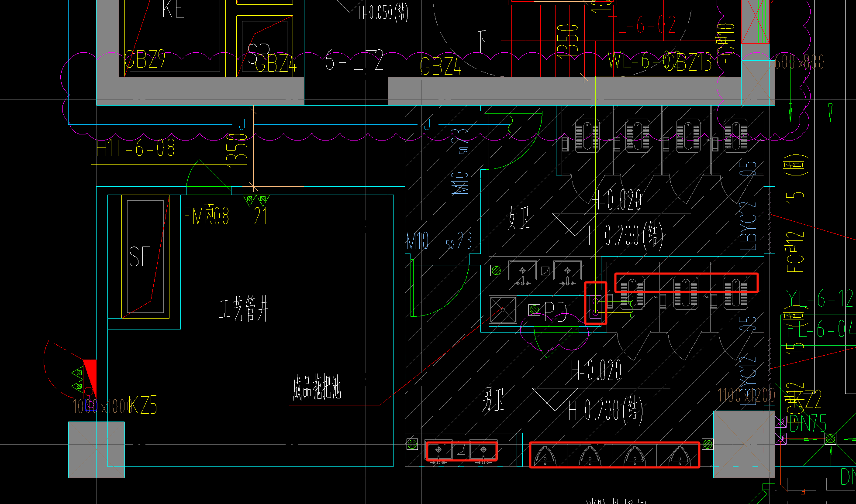Click the mop sink symbol left of PD

503,310
